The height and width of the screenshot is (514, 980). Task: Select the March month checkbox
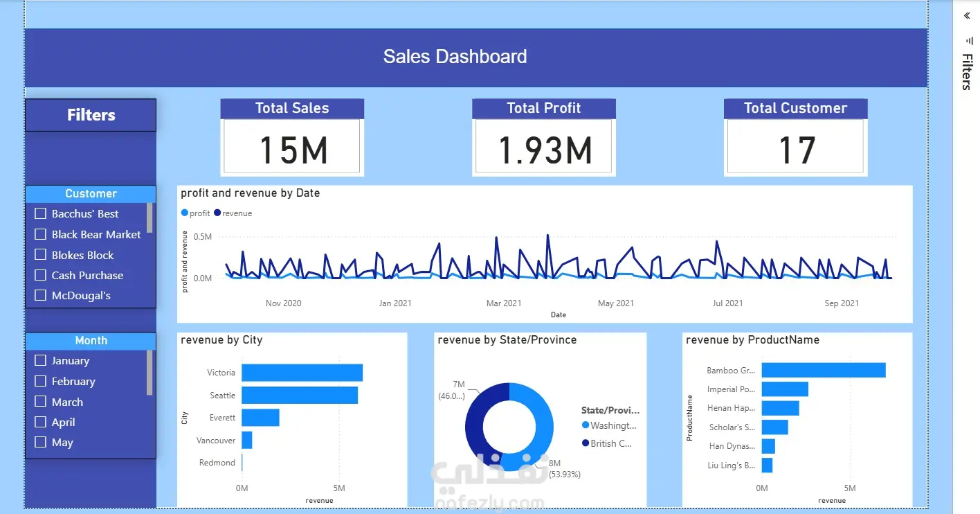(x=40, y=402)
